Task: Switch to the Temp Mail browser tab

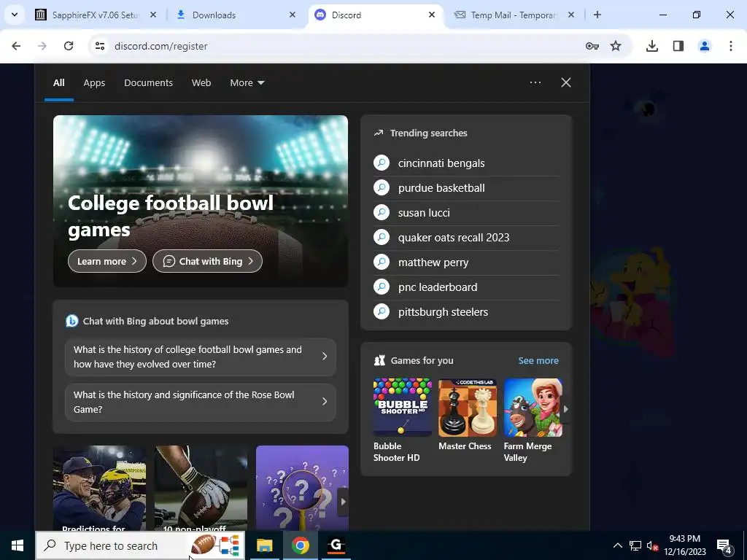Action: tap(514, 15)
